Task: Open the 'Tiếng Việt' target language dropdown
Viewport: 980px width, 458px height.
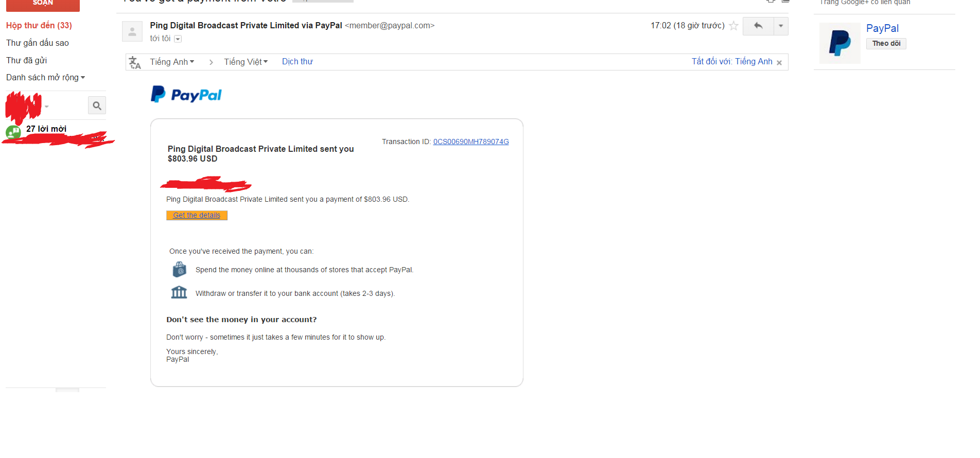Action: click(246, 62)
